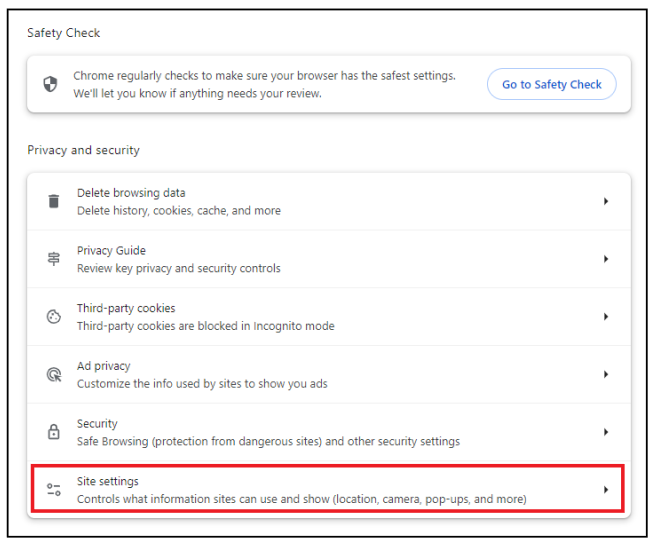Expand the Privacy Guide arrow
The width and height of the screenshot is (657, 554).
[x=606, y=259]
